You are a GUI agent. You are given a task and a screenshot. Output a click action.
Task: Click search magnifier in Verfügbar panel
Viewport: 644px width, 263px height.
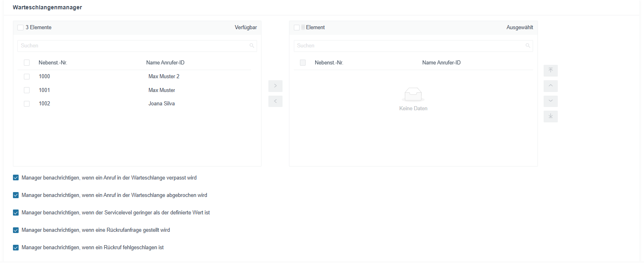[252, 46]
